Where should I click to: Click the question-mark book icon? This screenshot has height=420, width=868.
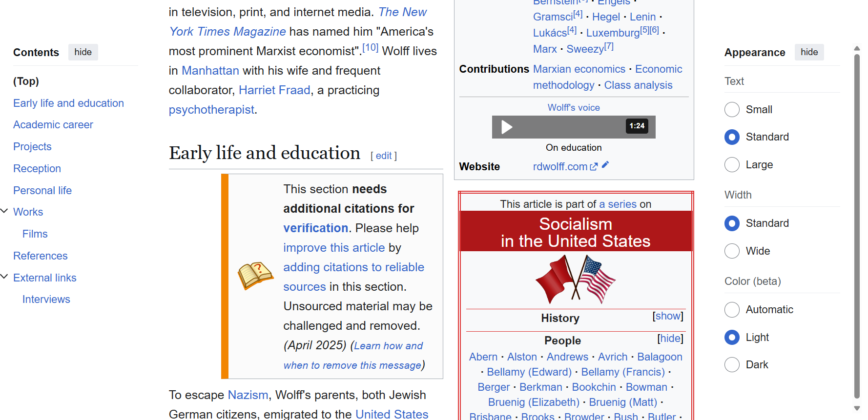point(255,276)
